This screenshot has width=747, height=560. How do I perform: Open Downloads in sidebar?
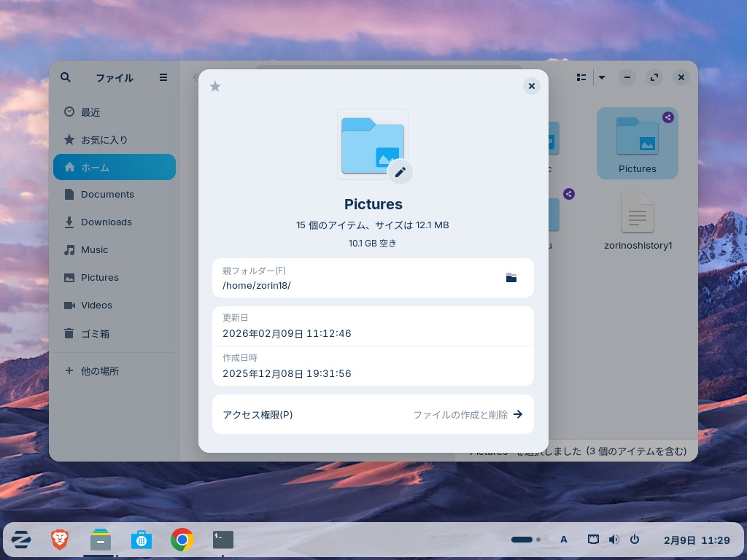106,222
